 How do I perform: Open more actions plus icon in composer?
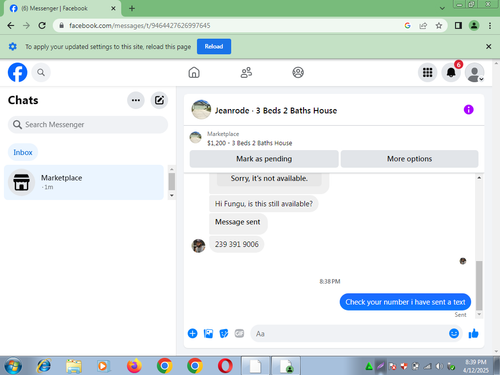coord(192,333)
